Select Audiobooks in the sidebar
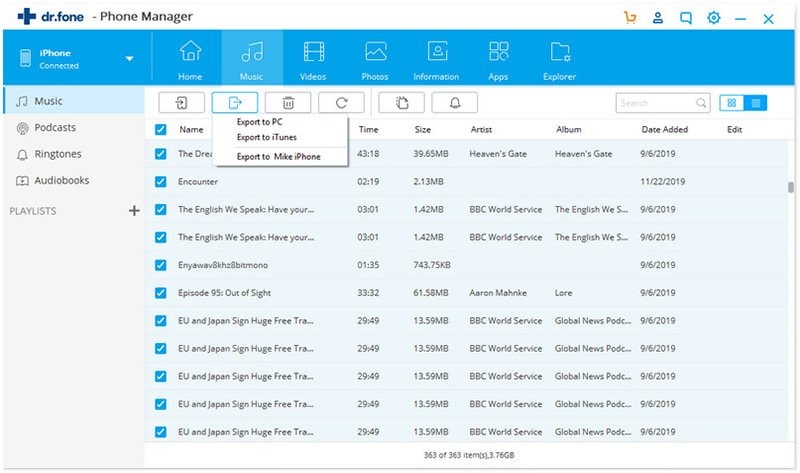Image resolution: width=800 pixels, height=473 pixels. click(x=73, y=181)
